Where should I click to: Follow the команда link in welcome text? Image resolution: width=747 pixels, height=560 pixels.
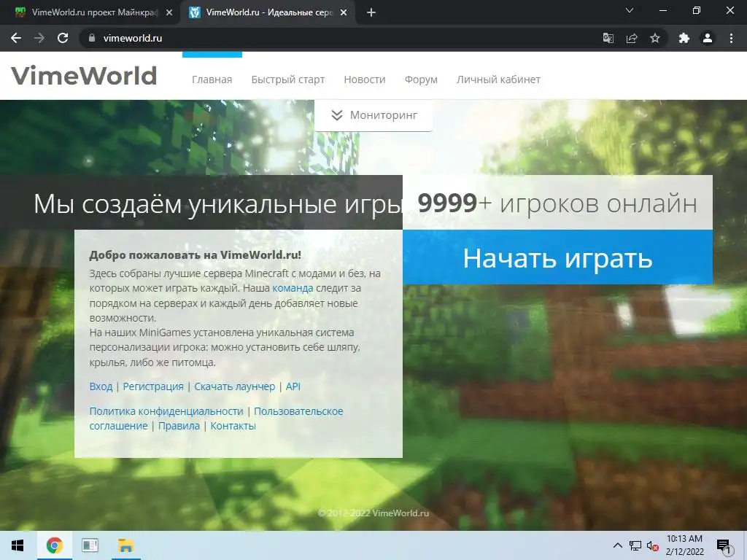(x=293, y=288)
